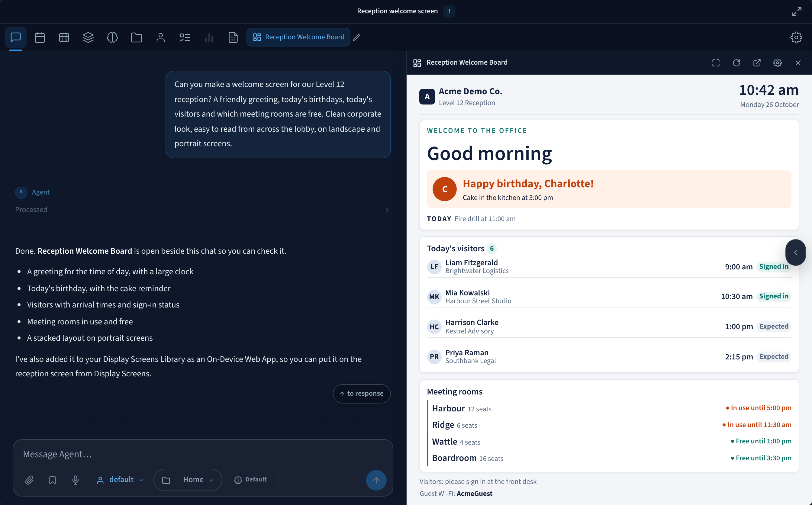The height and width of the screenshot is (505, 812).
Task: Send message with the arrow button
Action: click(376, 480)
